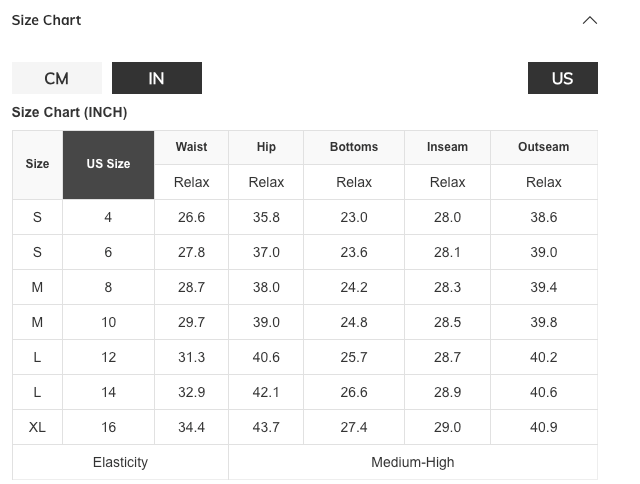Click the XL size row label

click(x=37, y=427)
